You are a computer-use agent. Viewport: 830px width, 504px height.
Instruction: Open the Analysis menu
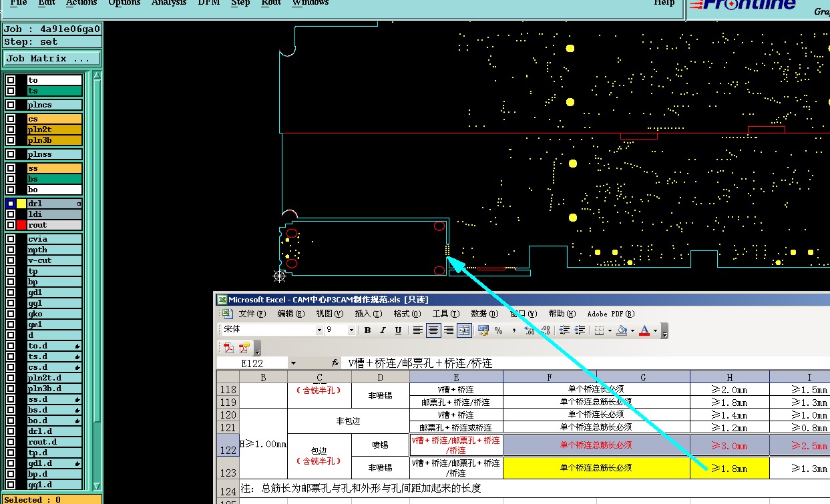[169, 3]
